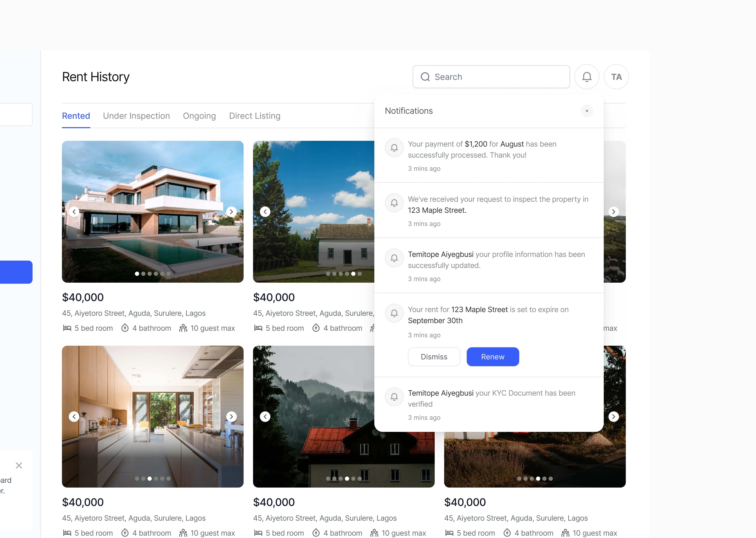Screen dimensions: 756x538
Task: Focus the Search input field
Action: coord(491,77)
